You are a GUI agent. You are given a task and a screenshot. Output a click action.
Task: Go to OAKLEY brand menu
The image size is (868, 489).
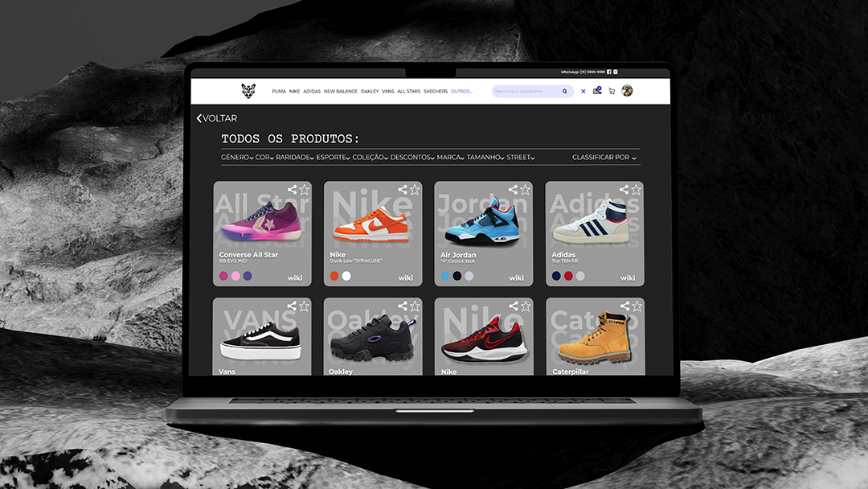[370, 92]
